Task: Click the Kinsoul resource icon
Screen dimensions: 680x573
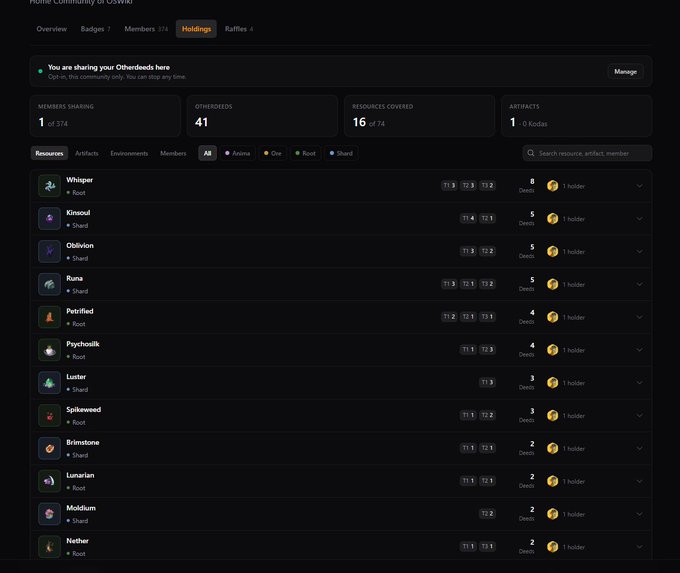Action: tap(49, 219)
